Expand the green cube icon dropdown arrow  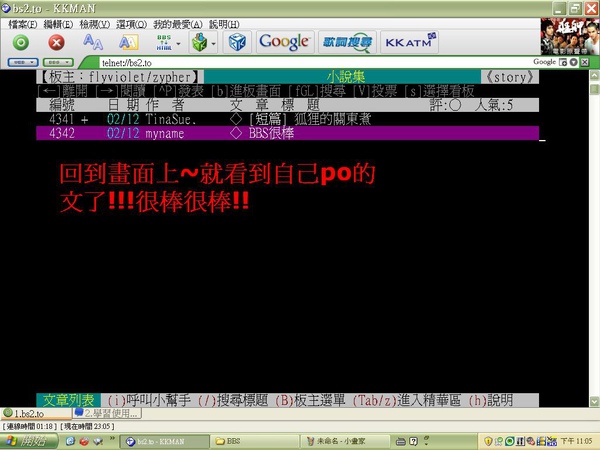[x=213, y=44]
